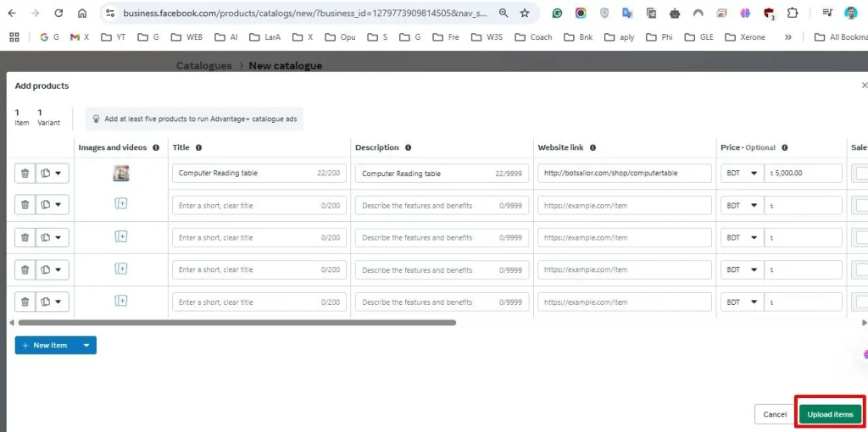Bookmark this page with the star icon
The width and height of the screenshot is (868, 432).
click(525, 13)
